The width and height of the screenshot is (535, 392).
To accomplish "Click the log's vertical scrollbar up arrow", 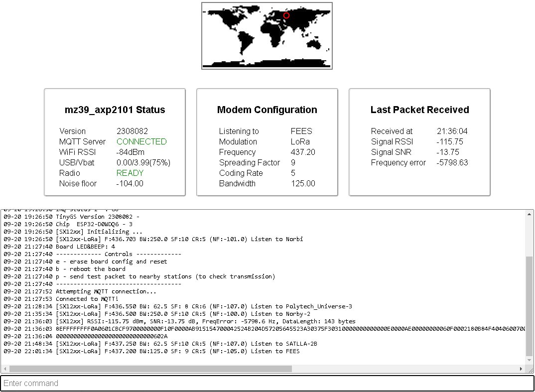I will click(529, 214).
